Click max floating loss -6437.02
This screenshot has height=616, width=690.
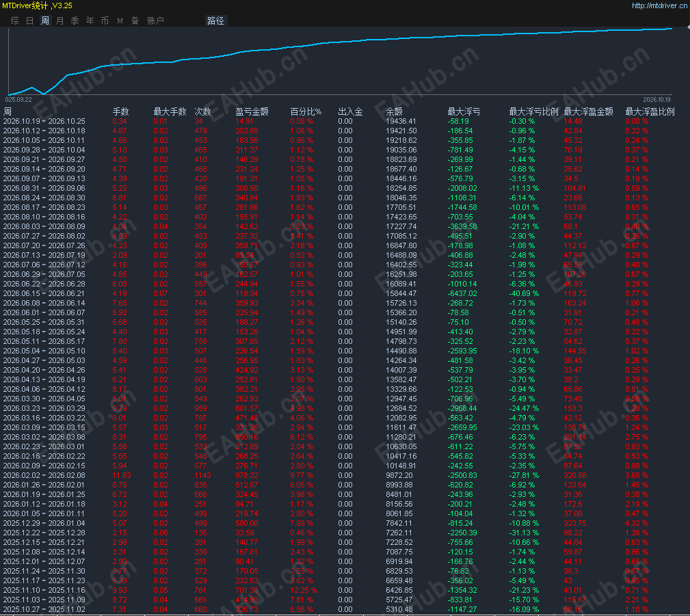click(x=462, y=293)
